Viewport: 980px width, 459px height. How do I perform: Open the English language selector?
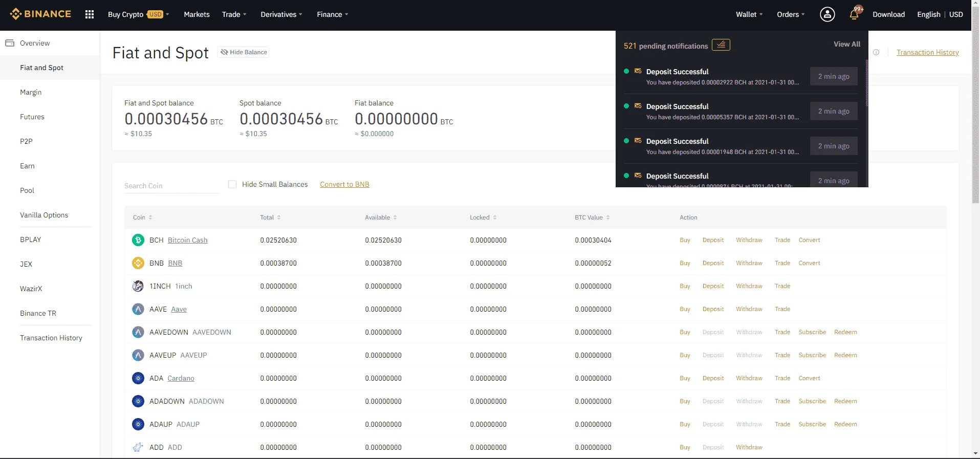(929, 14)
